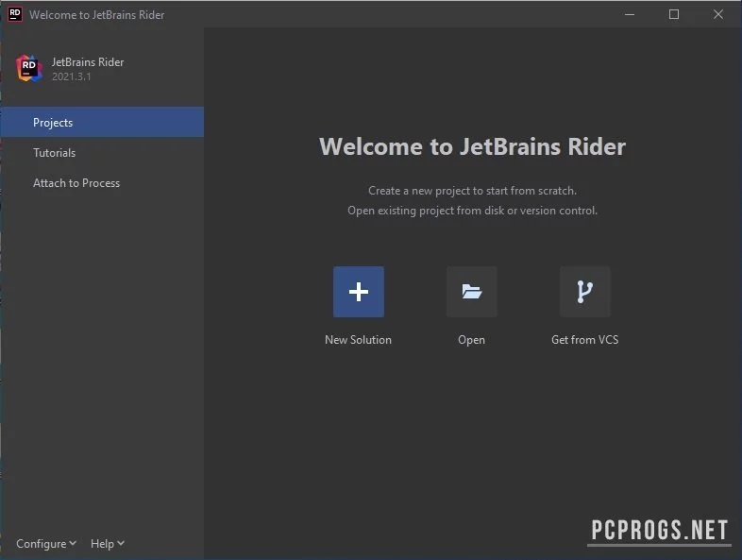Switch to the Tutorials tab
This screenshot has height=560, width=742.
point(102,152)
